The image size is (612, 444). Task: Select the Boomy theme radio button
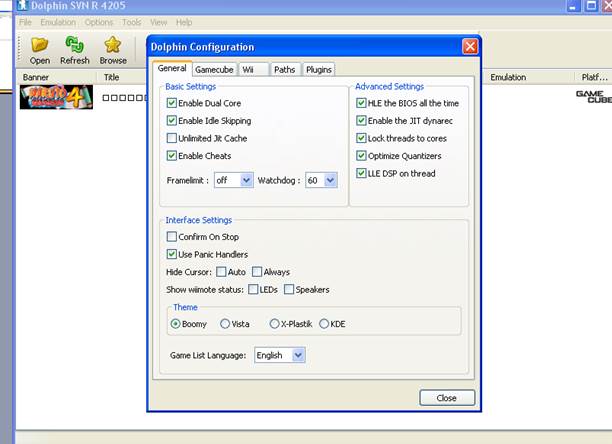(176, 324)
